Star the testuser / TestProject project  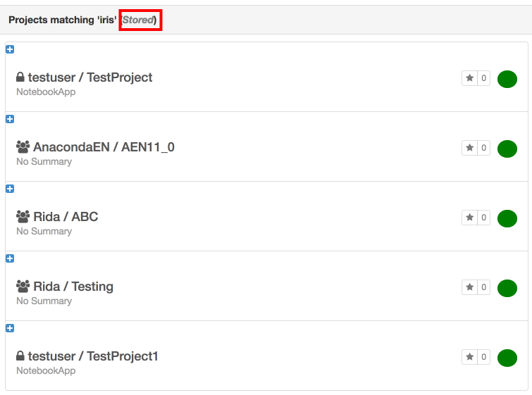click(x=469, y=78)
